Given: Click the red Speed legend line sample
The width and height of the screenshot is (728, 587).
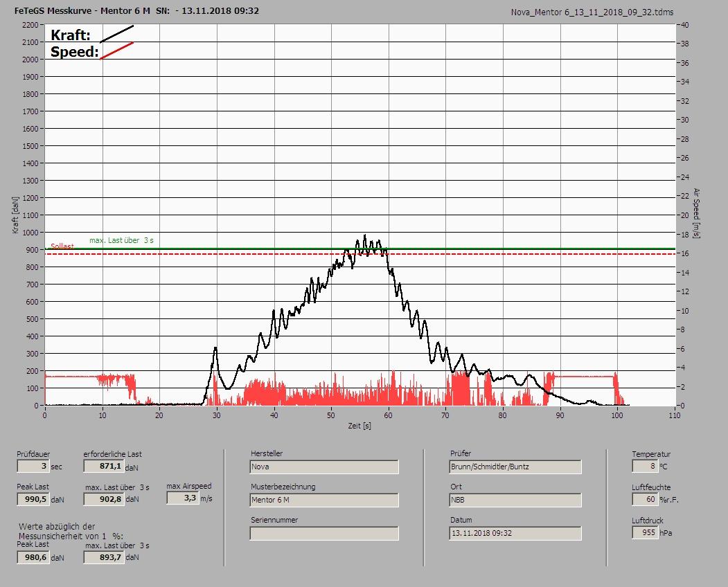Looking at the screenshot, I should pos(116,51).
